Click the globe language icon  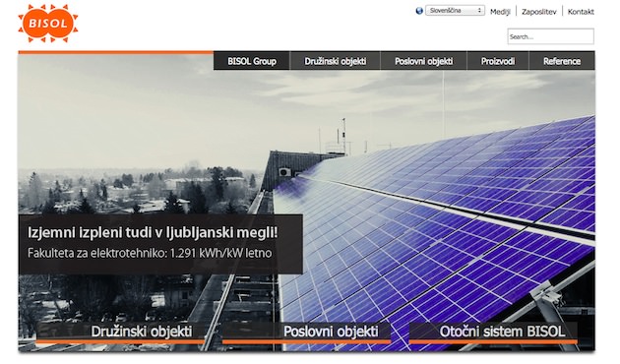click(419, 11)
